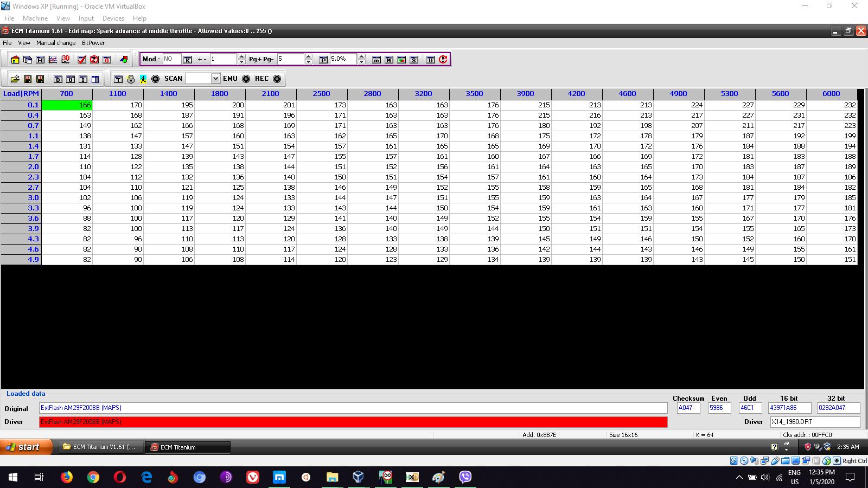Click the red Driver text field

[x=353, y=422]
